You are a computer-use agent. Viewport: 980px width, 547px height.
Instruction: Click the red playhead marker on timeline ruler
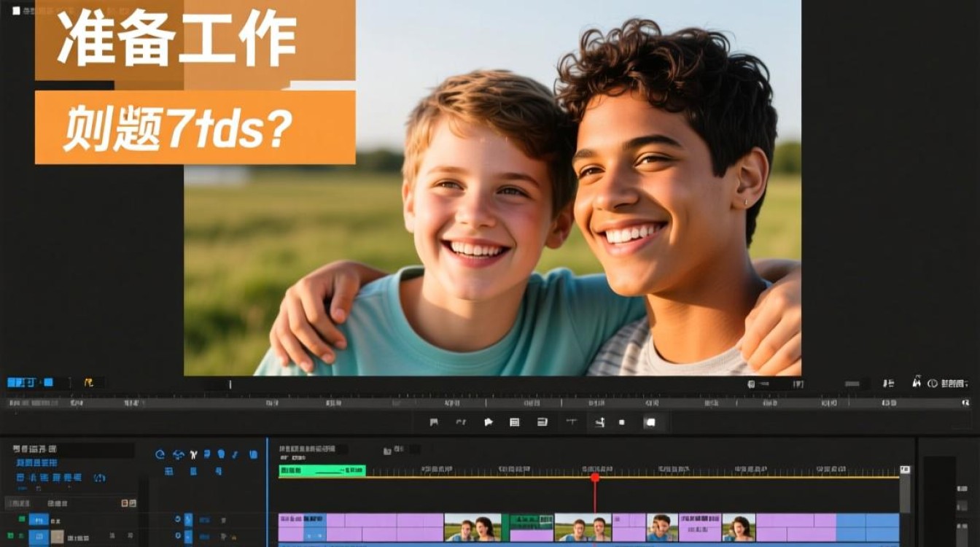pos(595,477)
